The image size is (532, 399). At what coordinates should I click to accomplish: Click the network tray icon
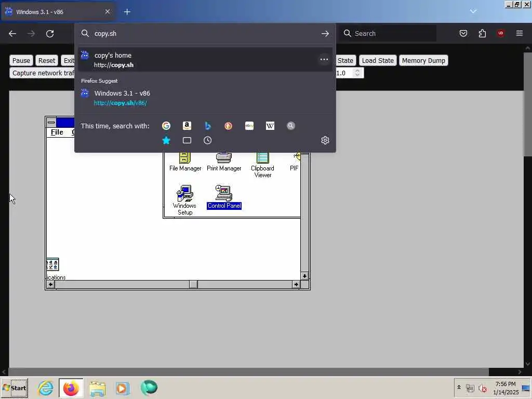coord(470,388)
